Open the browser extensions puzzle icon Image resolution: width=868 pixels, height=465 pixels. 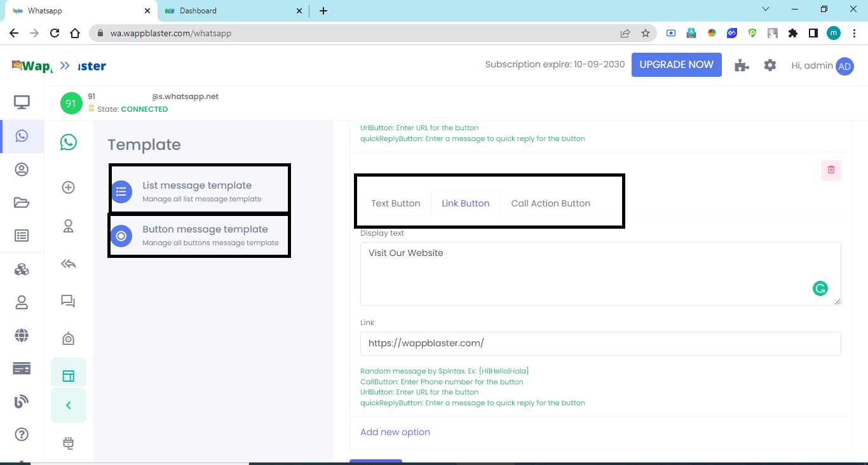[792, 33]
